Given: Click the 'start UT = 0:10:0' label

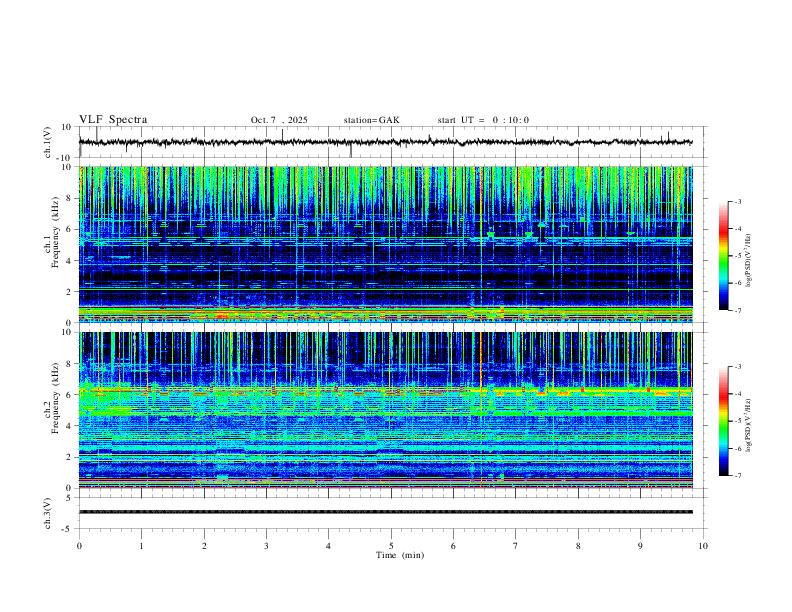Looking at the screenshot, I should point(483,120).
